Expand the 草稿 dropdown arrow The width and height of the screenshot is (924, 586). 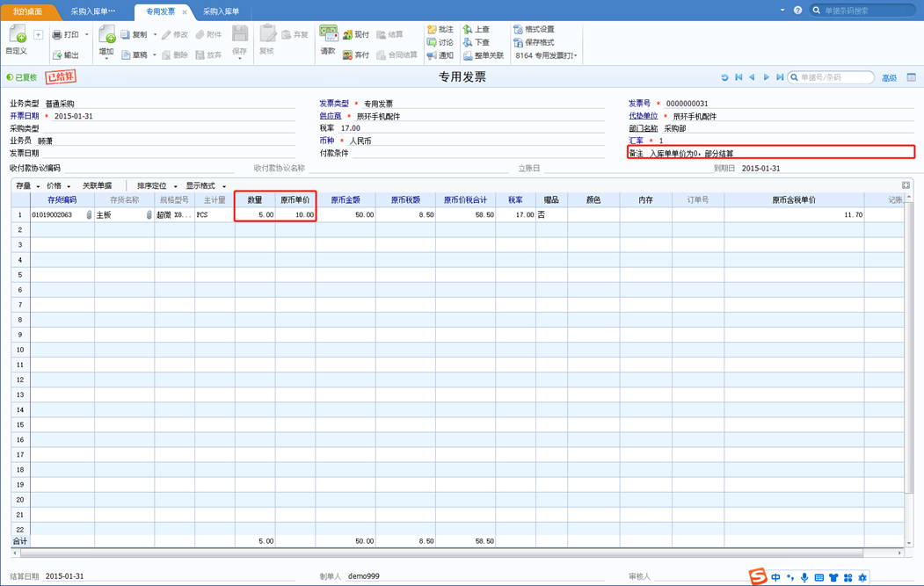[x=155, y=54]
